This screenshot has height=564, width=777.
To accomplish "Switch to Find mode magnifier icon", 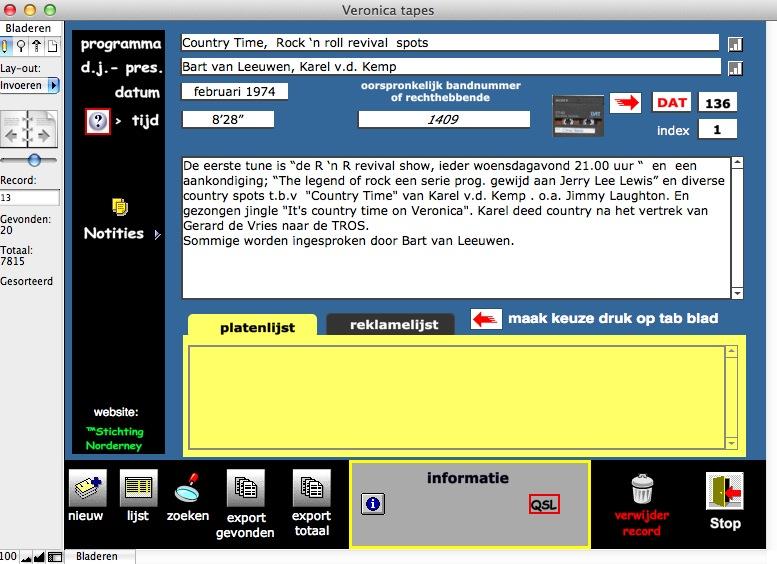I will click(x=23, y=46).
